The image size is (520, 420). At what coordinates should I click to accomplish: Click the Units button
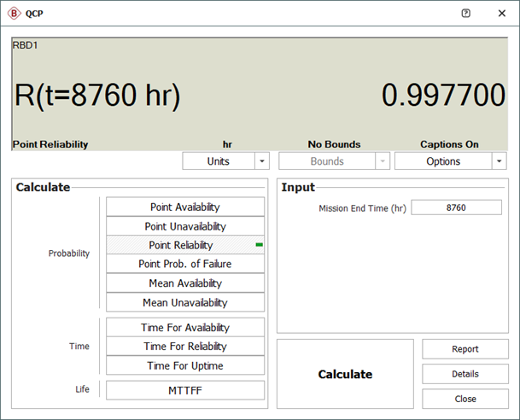tap(218, 161)
